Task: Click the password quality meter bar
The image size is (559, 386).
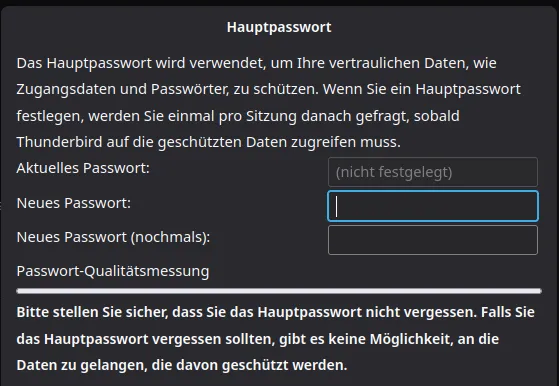Action: point(279,291)
